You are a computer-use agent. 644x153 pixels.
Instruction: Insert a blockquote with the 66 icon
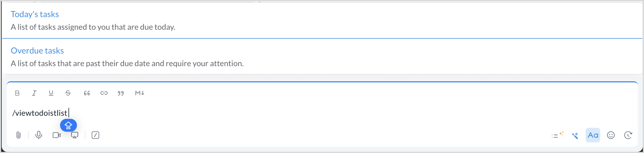click(x=87, y=93)
